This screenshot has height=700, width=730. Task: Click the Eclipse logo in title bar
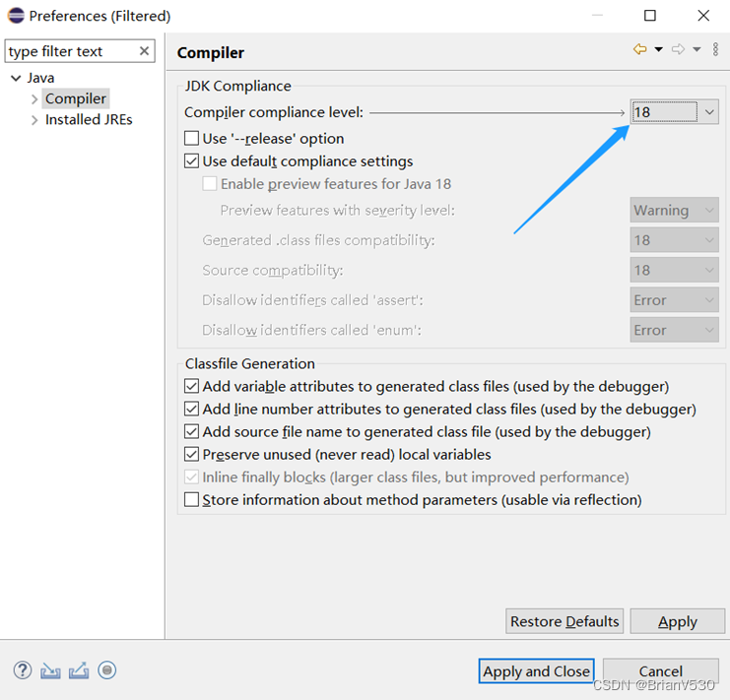coord(16,16)
